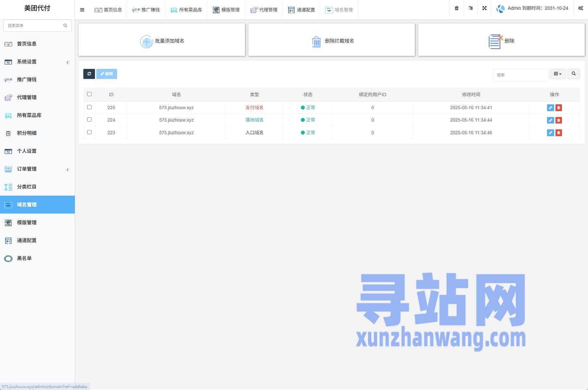Delete row 224 with the red trash icon
Screen dimensions: 588x390
(x=559, y=120)
